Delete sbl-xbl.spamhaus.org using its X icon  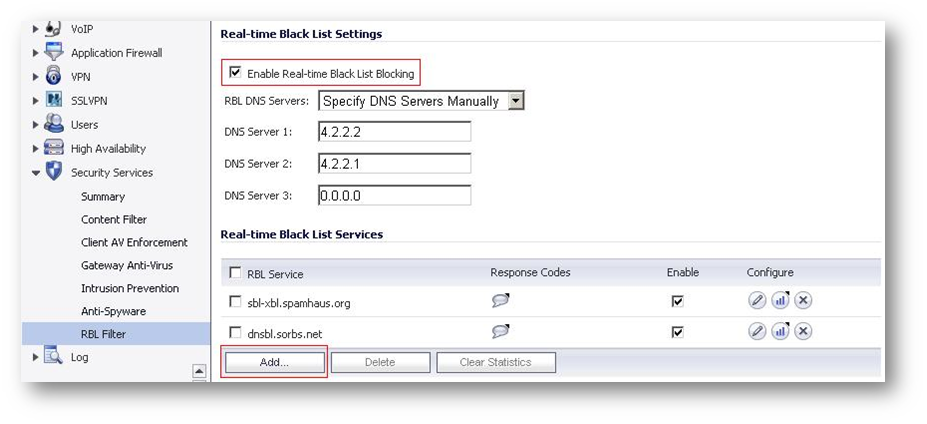tap(802, 300)
